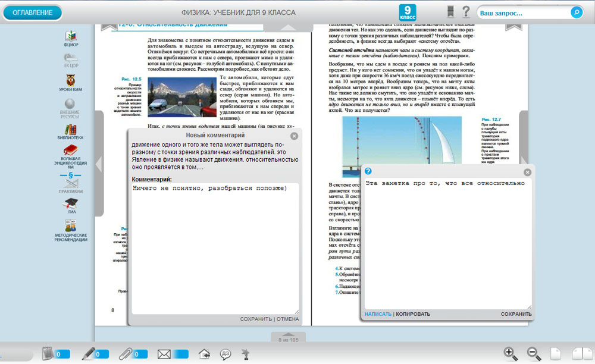Switch to two-page spread view
Screen dimensions: 595x364
pos(580,353)
